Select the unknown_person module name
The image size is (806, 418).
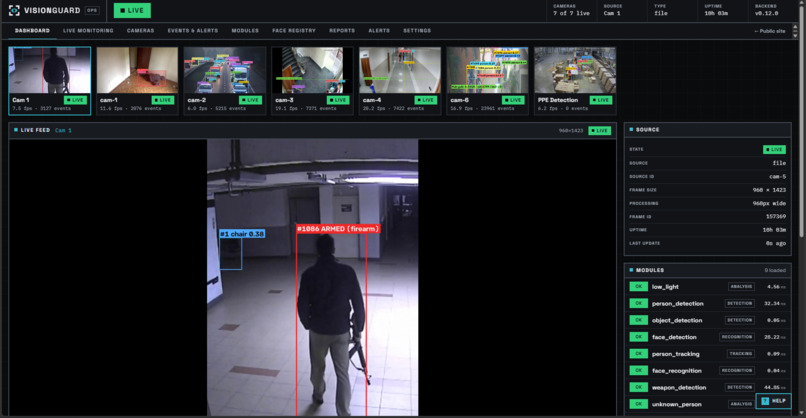[676, 405]
